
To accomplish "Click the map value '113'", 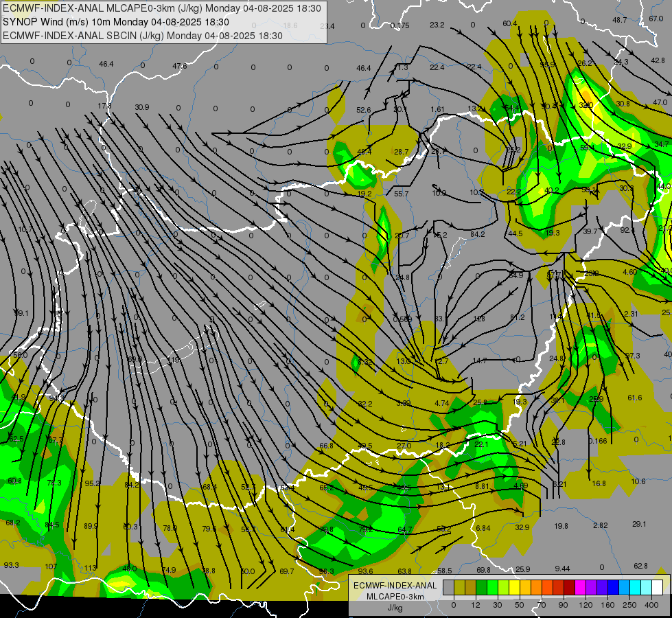I will tap(90, 569).
